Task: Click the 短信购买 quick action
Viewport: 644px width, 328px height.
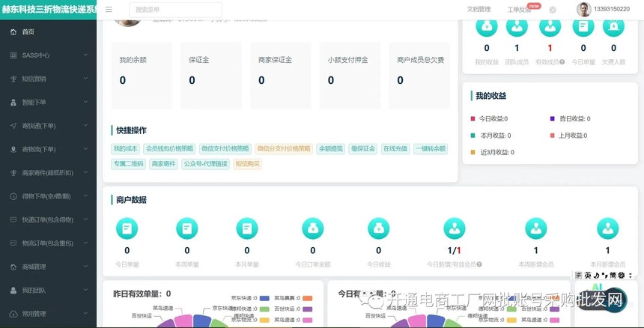Action: 247,164
